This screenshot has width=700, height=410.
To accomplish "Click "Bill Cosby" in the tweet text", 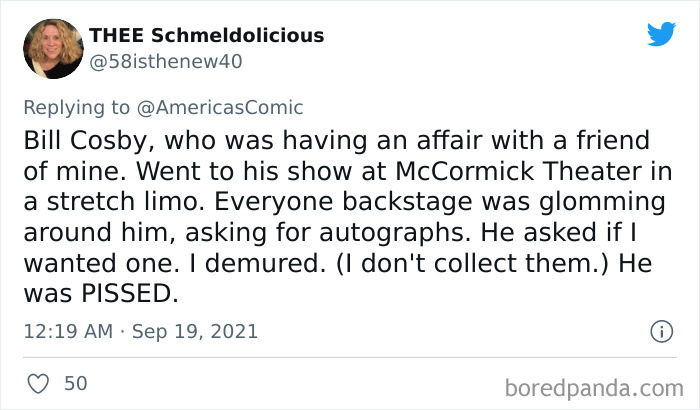I will coord(78,140).
